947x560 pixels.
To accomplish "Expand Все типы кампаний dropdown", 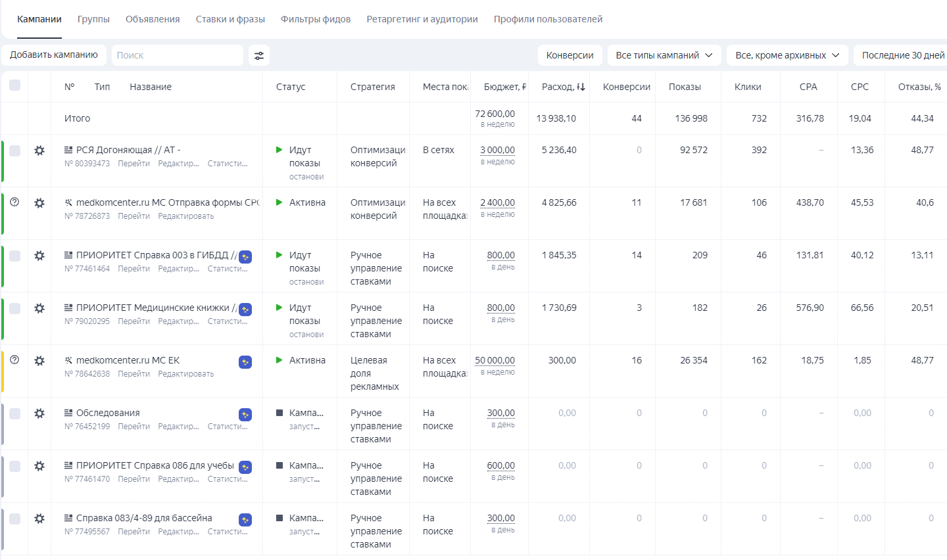I will [x=664, y=55].
